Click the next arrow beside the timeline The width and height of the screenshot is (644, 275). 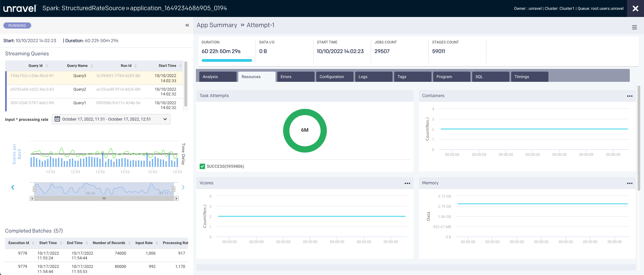pyautogui.click(x=183, y=187)
